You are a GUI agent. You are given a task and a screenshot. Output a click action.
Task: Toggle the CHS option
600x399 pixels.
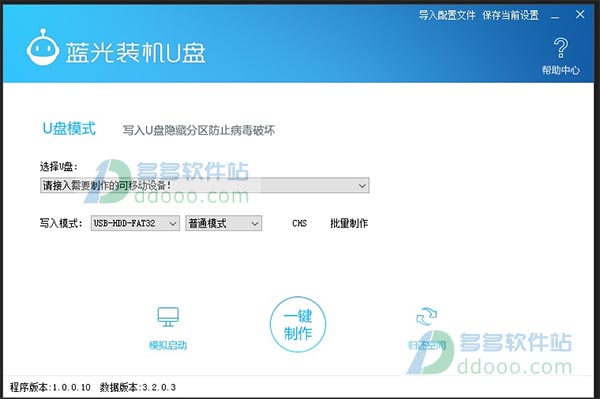pyautogui.click(x=299, y=223)
